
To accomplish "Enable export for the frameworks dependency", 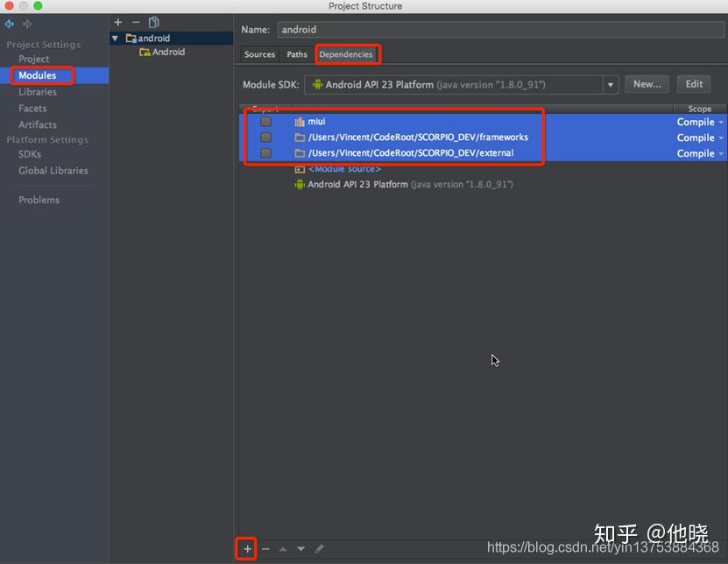I will pyautogui.click(x=265, y=137).
